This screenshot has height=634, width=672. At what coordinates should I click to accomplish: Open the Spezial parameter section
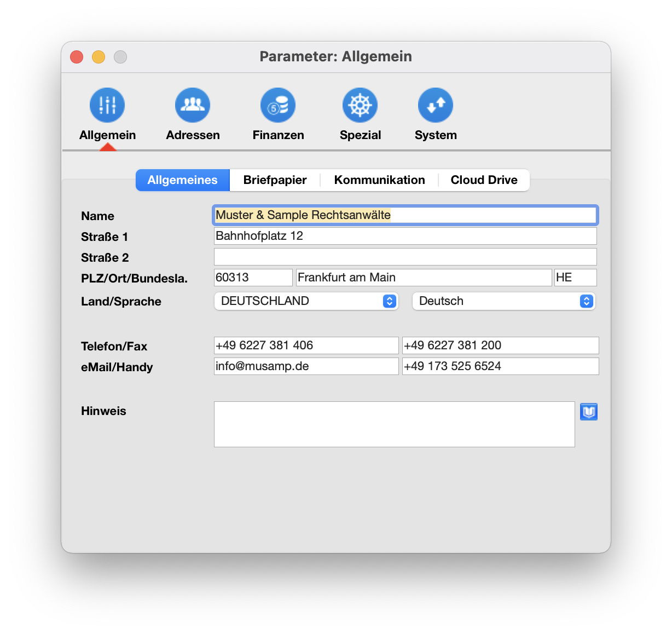click(x=360, y=114)
